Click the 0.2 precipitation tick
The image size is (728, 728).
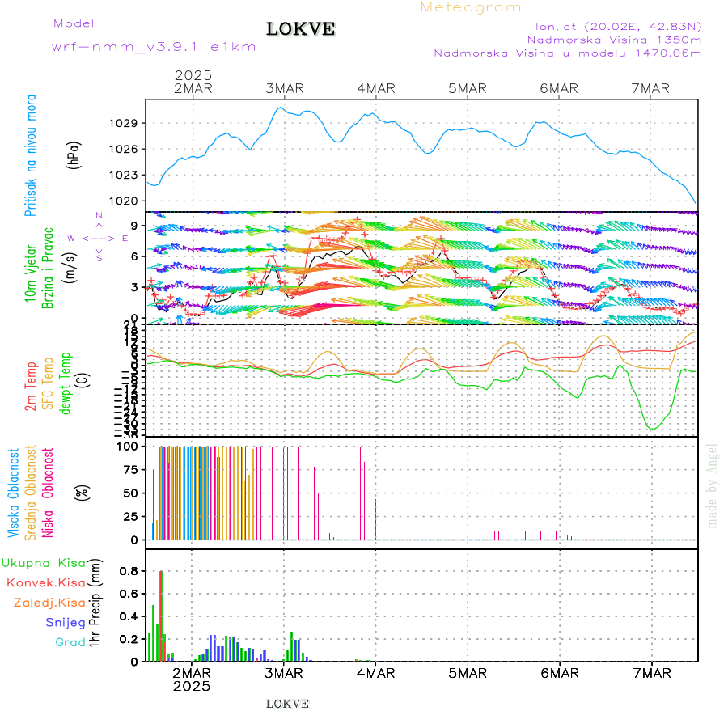(129, 639)
